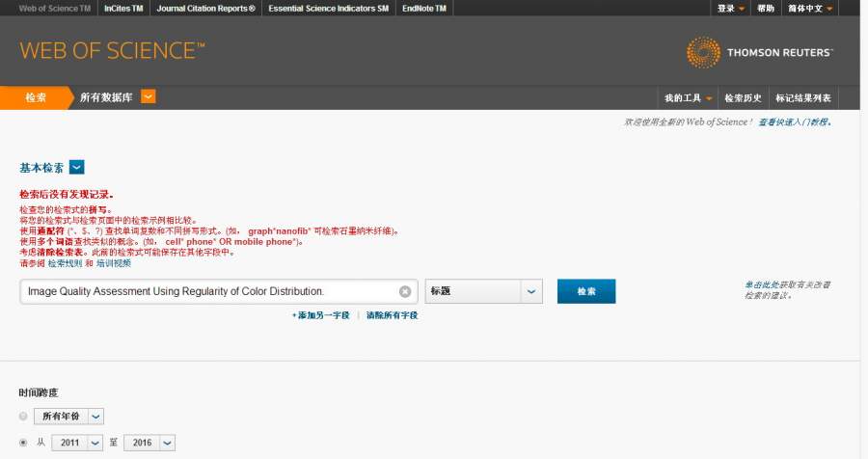The width and height of the screenshot is (868, 459).
Task: Open 检索历史 search history
Action: (x=743, y=98)
